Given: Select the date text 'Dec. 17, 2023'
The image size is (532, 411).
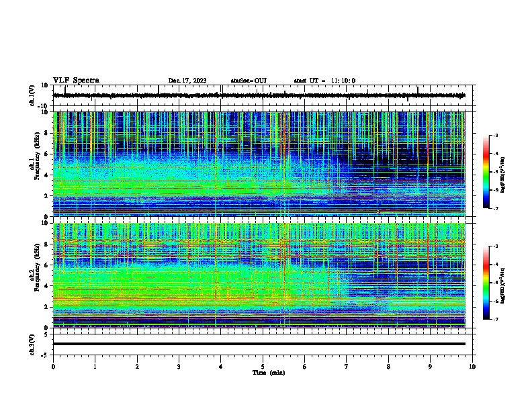Looking at the screenshot, I should point(187,81).
